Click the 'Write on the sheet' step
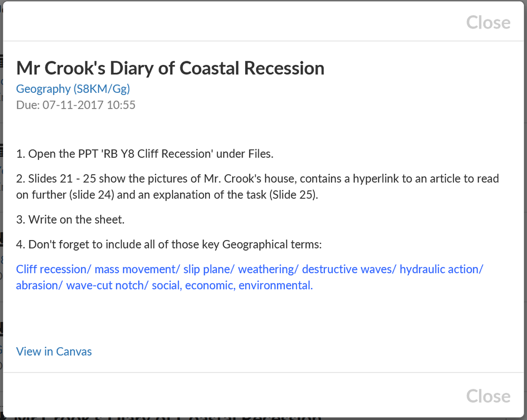 70,219
